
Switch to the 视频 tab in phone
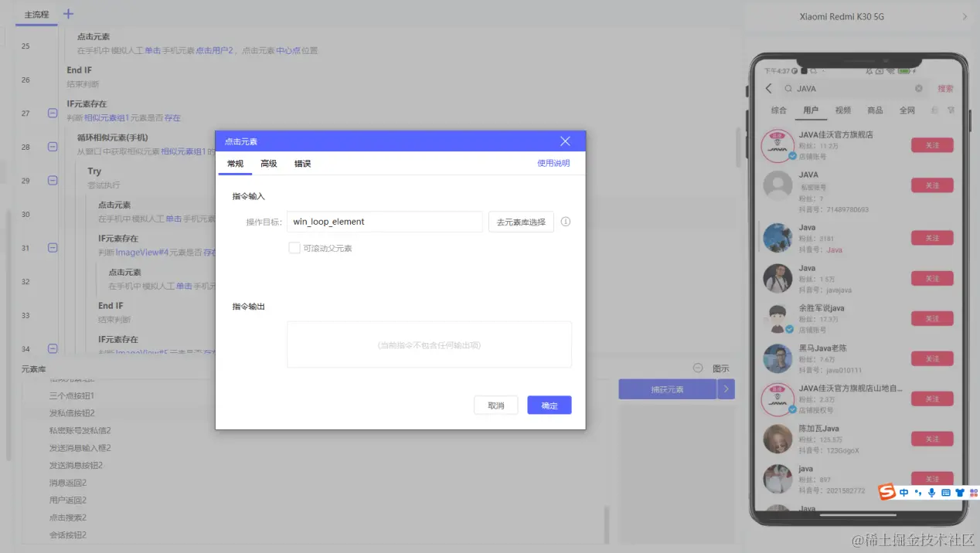pyautogui.click(x=843, y=110)
